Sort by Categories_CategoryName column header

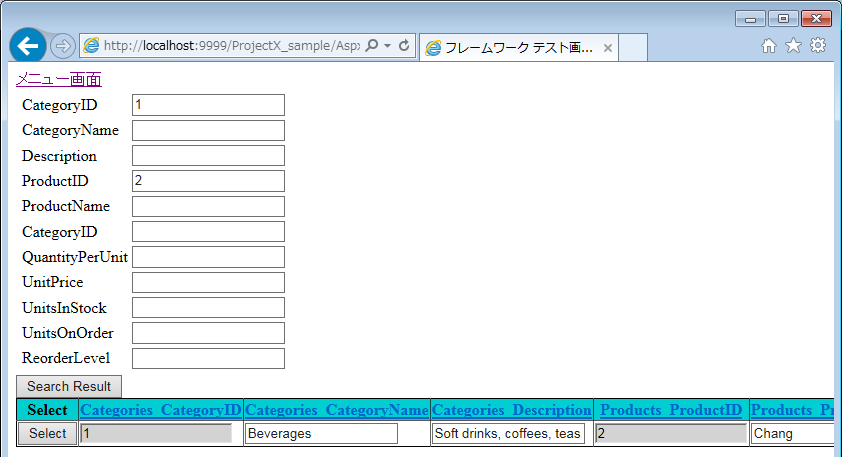pyautogui.click(x=337, y=410)
